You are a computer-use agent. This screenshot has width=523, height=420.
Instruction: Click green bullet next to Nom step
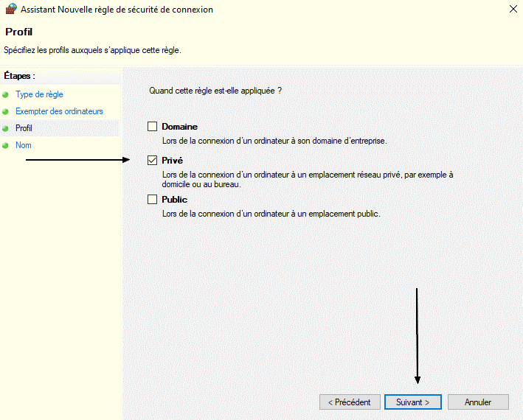coord(5,146)
